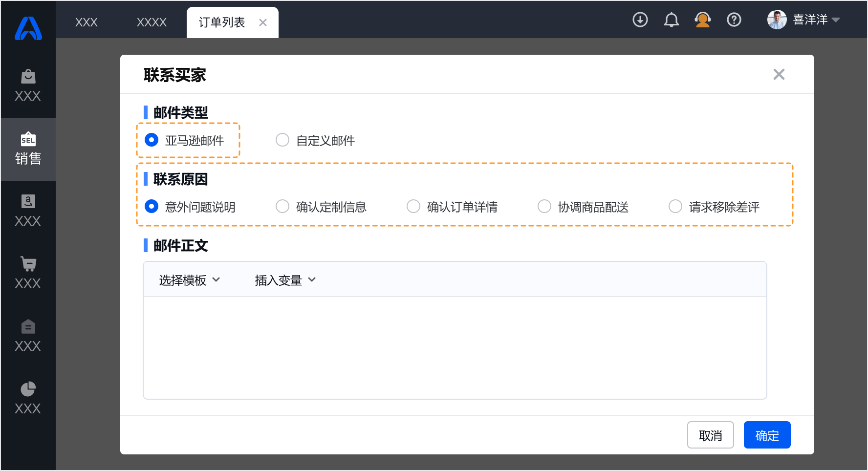Click the download icon in top bar
Screen dimensions: 868x471
pos(640,20)
